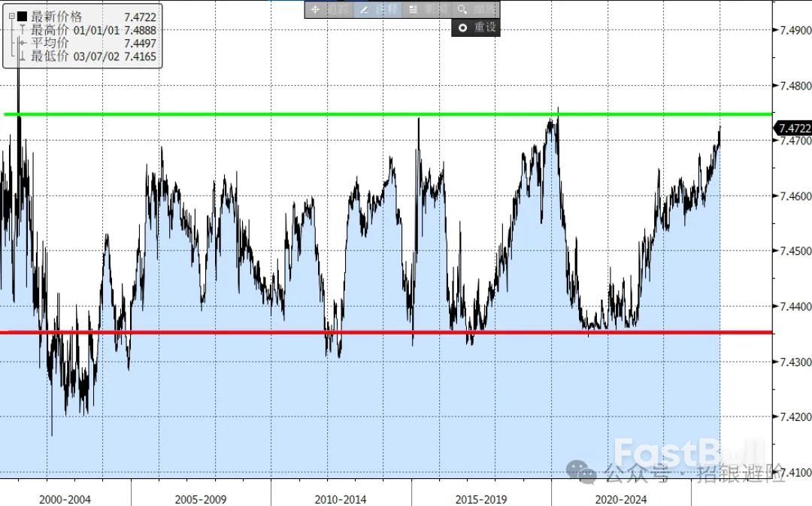This screenshot has width=812, height=506.
Task: Click the green horizontal resistance line
Action: coord(226,114)
